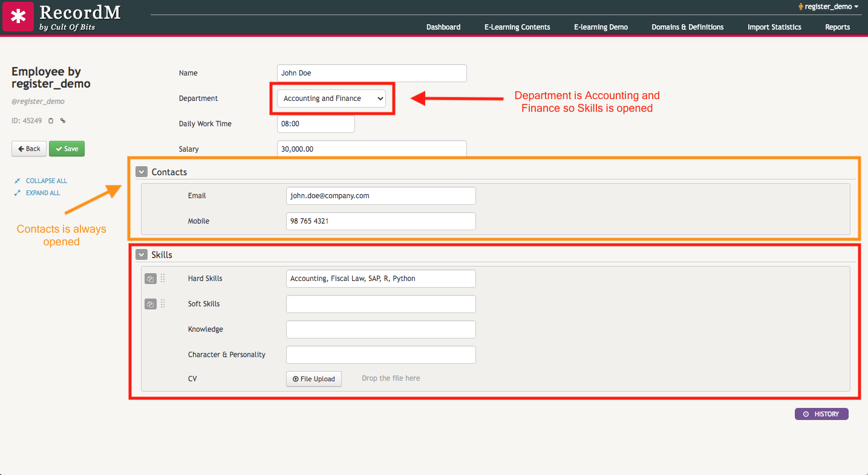
Task: Click the COLLAPSE ALL link
Action: tap(45, 180)
